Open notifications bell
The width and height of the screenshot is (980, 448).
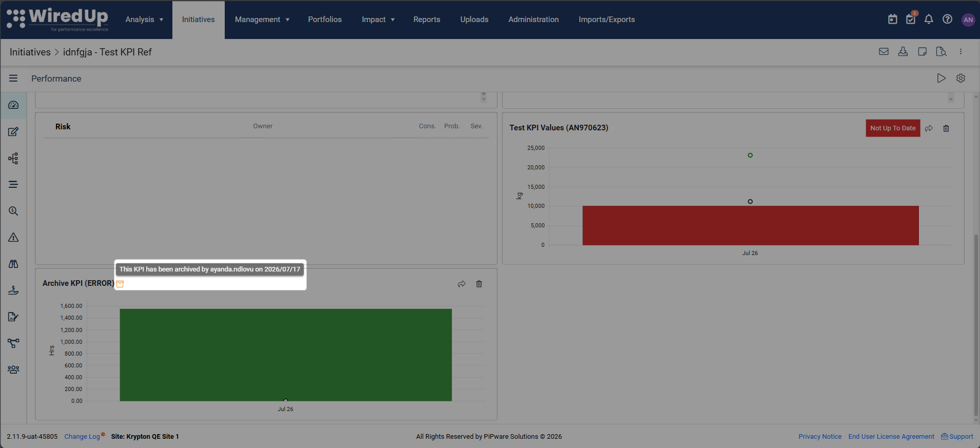929,20
